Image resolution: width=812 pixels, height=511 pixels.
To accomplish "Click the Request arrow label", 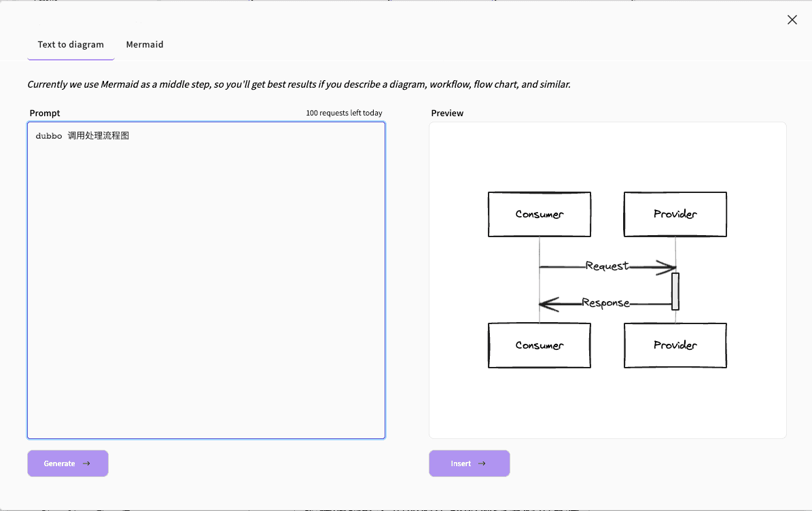I will pyautogui.click(x=607, y=266).
